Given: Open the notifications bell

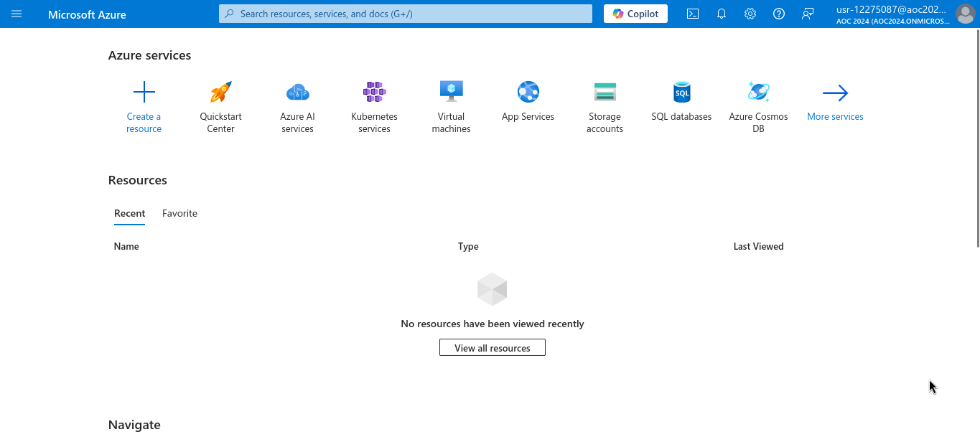Looking at the screenshot, I should tap(722, 14).
